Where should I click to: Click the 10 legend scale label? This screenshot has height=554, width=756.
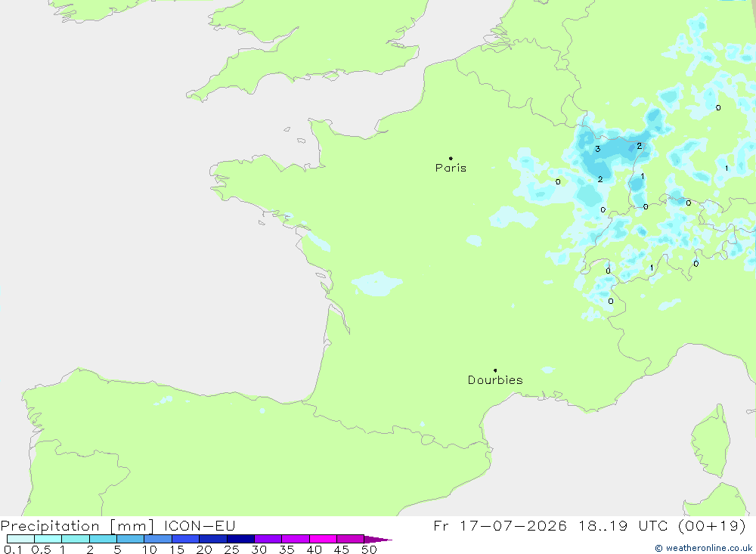click(150, 549)
